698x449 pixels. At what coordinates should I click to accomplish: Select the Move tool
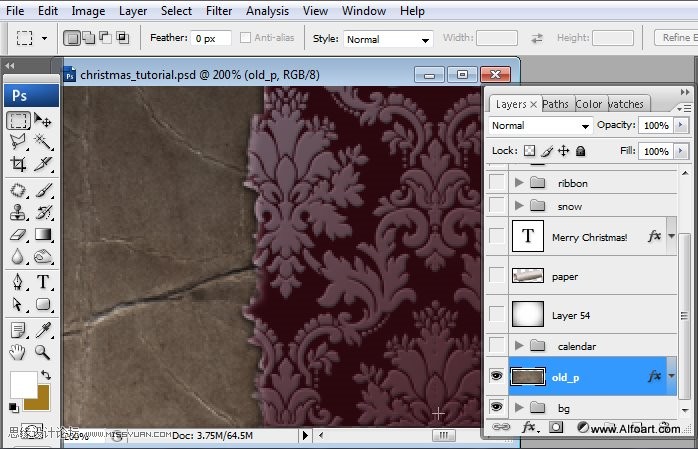click(x=43, y=121)
